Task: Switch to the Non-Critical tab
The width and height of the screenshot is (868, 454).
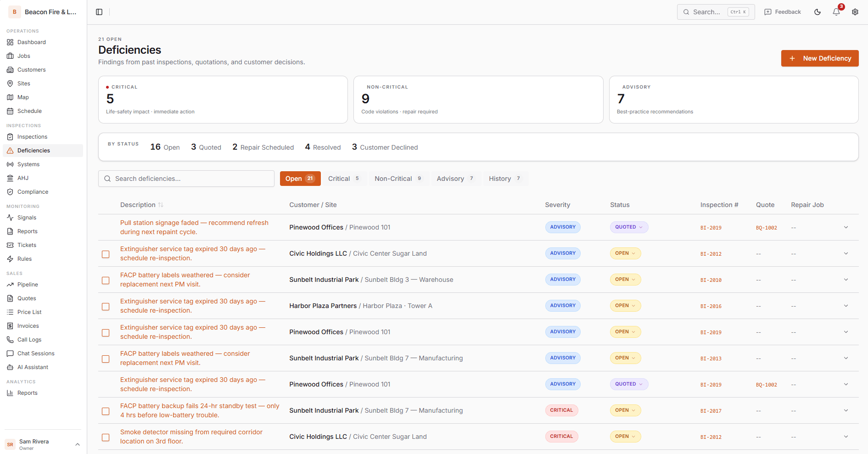Action: pos(398,179)
